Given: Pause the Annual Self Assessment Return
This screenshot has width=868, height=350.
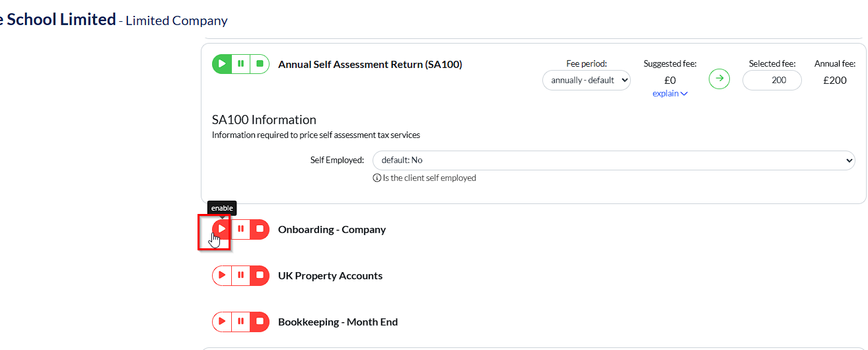Looking at the screenshot, I should [x=241, y=64].
